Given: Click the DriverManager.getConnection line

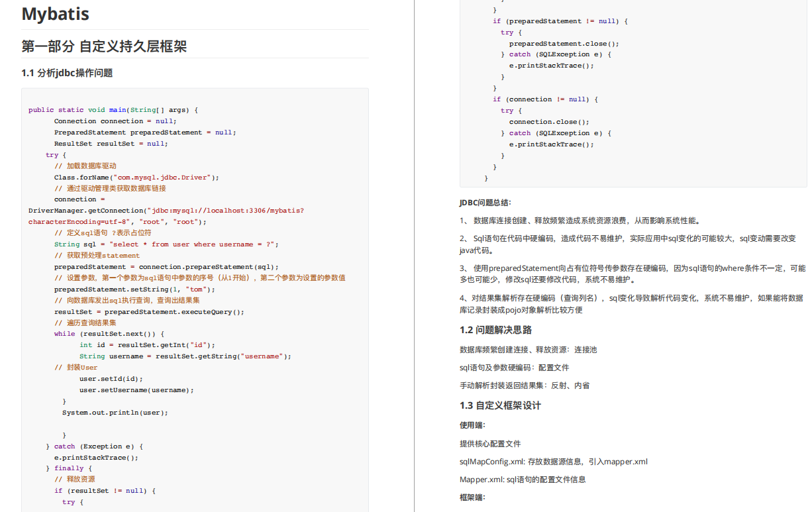Looking at the screenshot, I should click(166, 211).
